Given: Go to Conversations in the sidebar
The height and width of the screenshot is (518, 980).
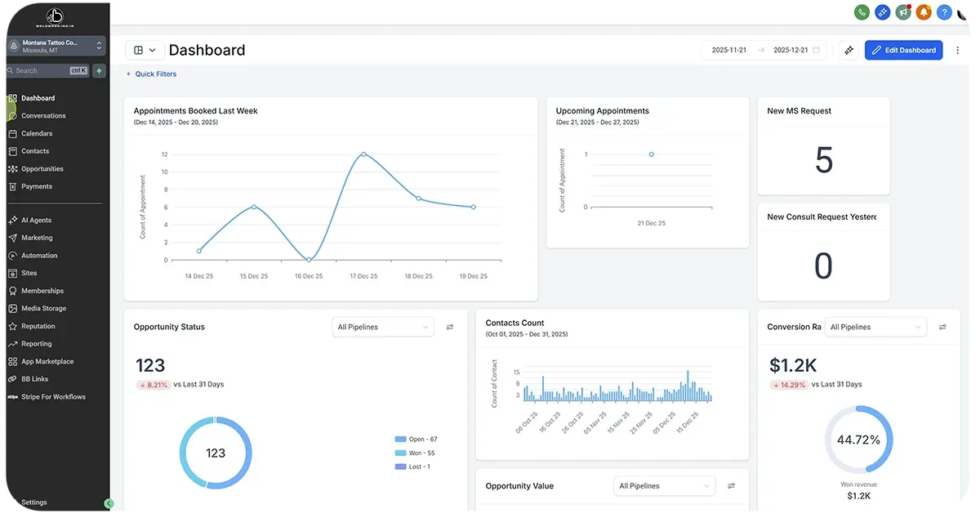Looking at the screenshot, I should pos(43,116).
